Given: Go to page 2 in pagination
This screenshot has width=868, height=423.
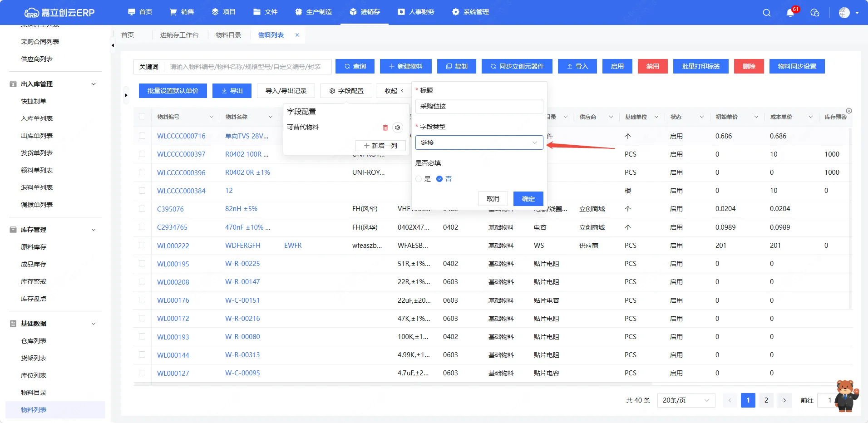Looking at the screenshot, I should click(766, 400).
